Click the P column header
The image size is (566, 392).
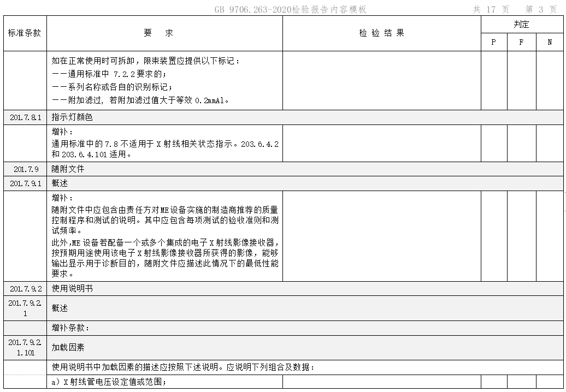[x=494, y=42]
